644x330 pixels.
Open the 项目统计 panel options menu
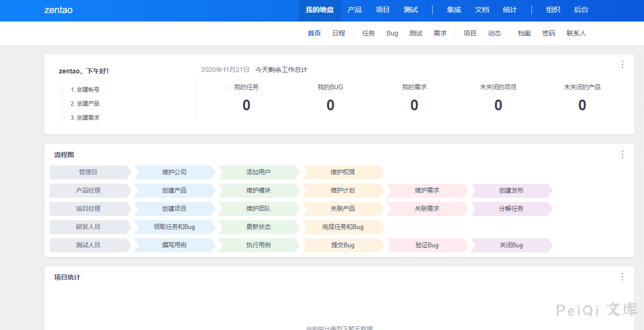pyautogui.click(x=622, y=276)
